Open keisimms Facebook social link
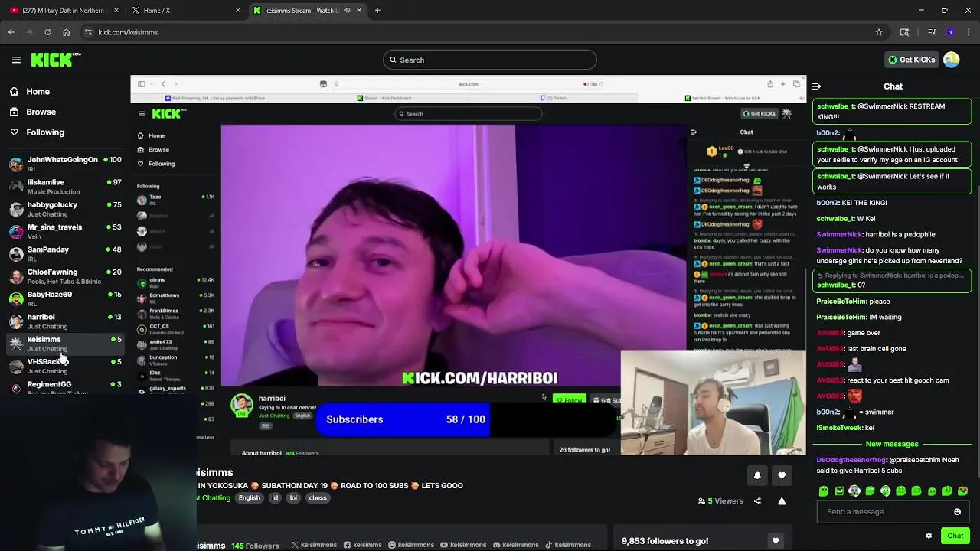This screenshot has height=551, width=980. 363,545
